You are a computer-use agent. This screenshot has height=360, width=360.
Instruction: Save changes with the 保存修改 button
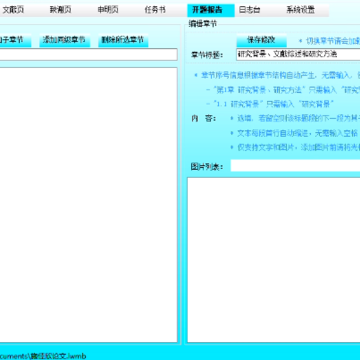point(261,40)
